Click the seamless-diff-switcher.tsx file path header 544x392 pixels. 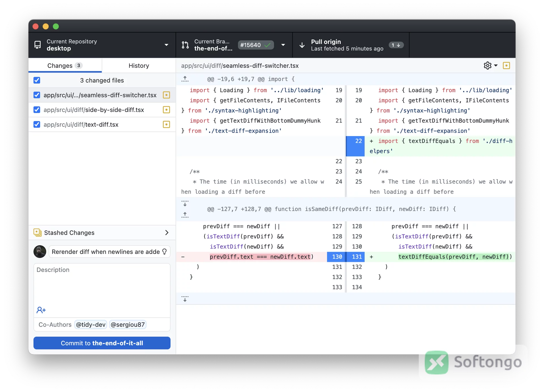tap(240, 65)
